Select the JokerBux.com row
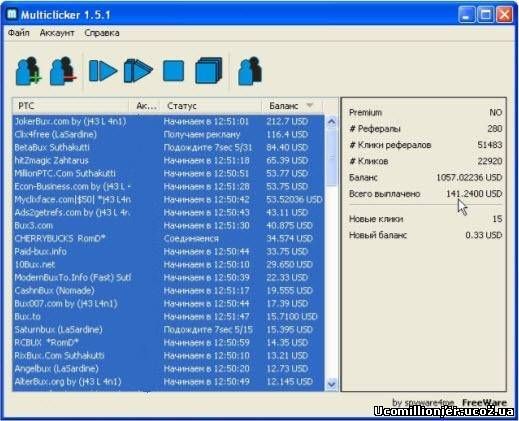 (x=168, y=121)
